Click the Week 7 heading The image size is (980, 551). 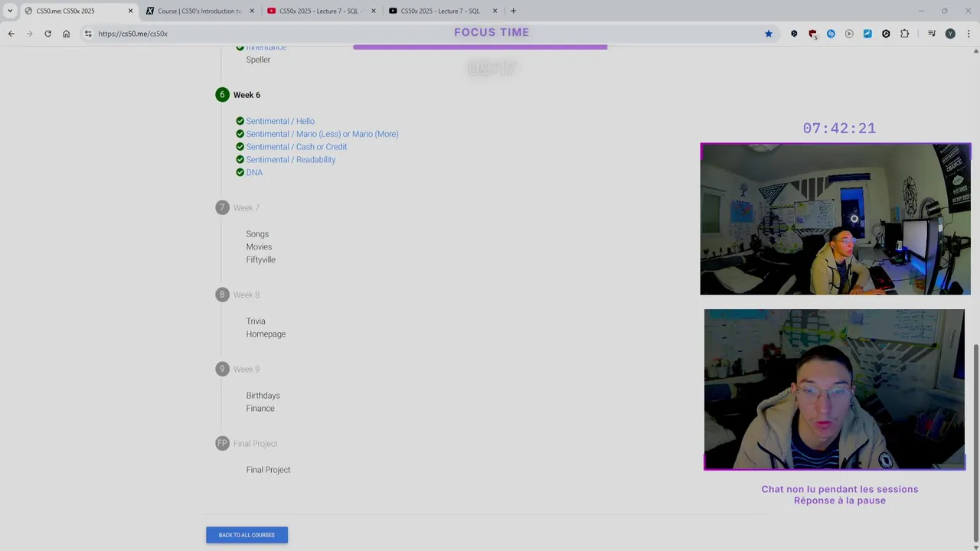point(247,207)
